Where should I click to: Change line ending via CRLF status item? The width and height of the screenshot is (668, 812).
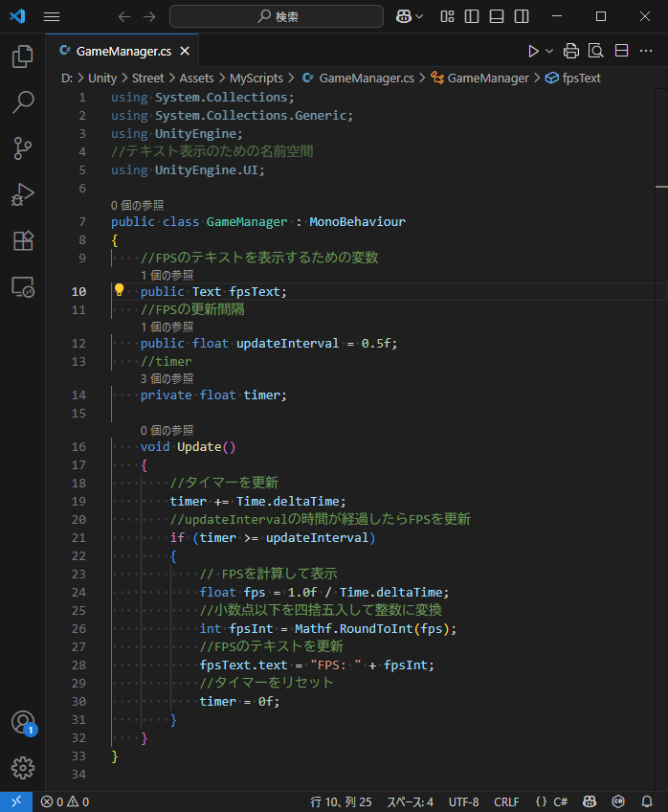(x=506, y=801)
